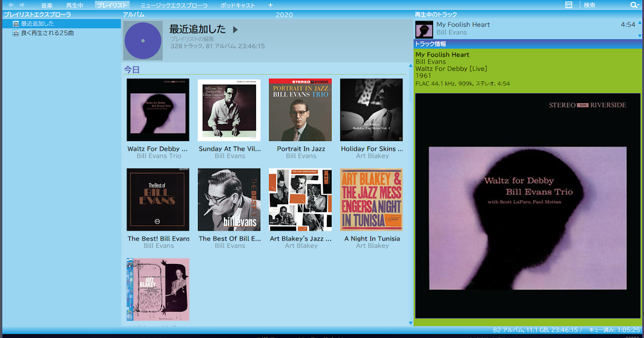Click the 今日 group header
644x338 pixels.
[x=131, y=70]
